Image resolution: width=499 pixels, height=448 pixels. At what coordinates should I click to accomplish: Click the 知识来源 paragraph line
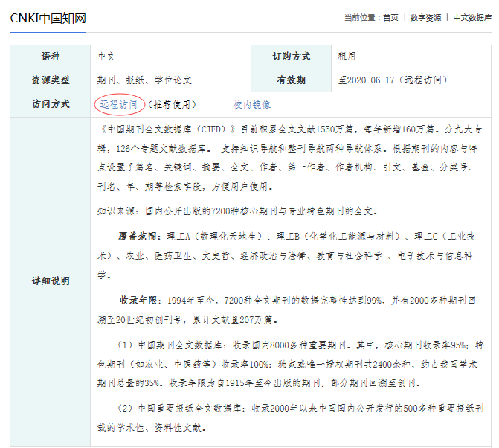pos(238,211)
